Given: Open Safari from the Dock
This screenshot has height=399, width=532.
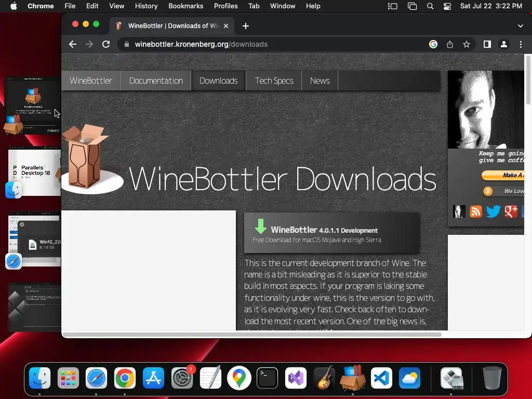Looking at the screenshot, I should [96, 378].
